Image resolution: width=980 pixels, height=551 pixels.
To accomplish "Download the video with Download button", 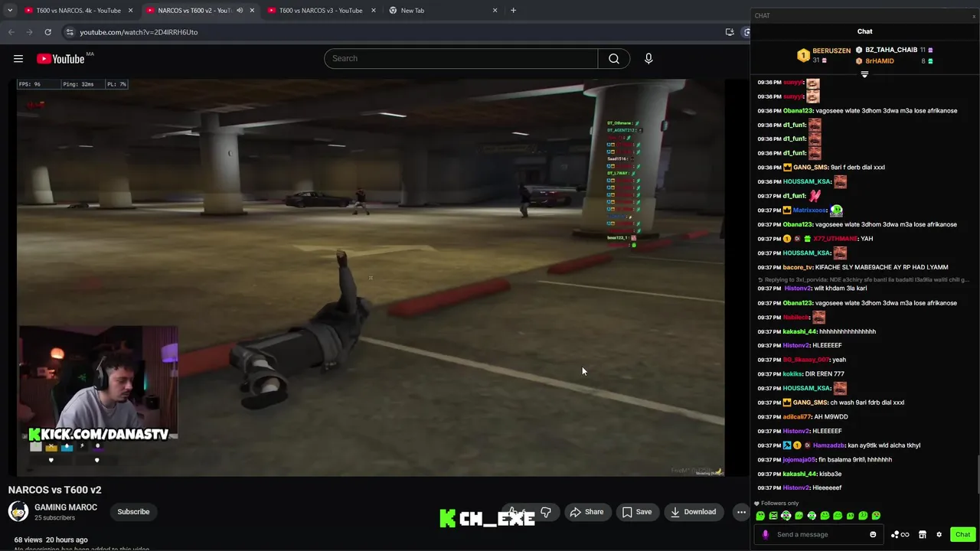I will point(693,512).
